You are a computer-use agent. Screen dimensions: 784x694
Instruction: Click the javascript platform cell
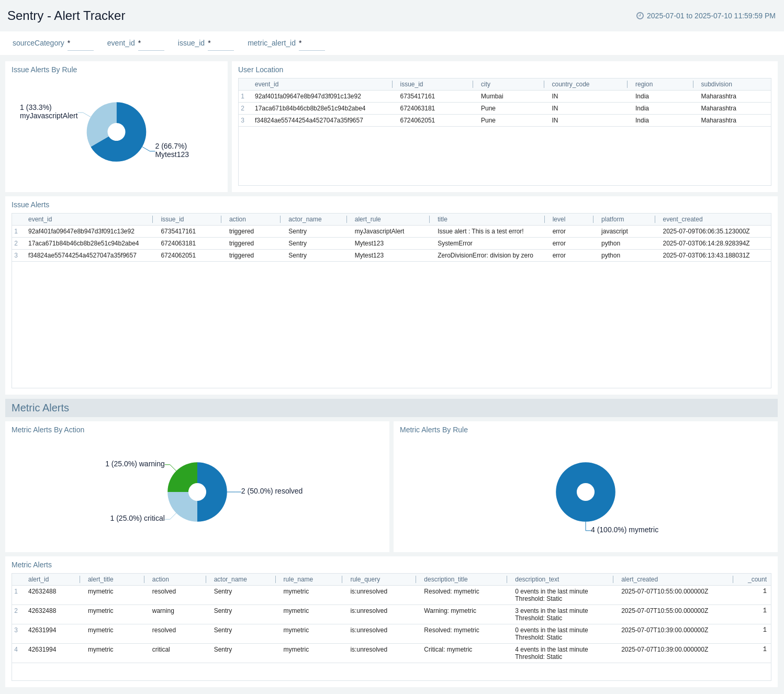pyautogui.click(x=614, y=231)
